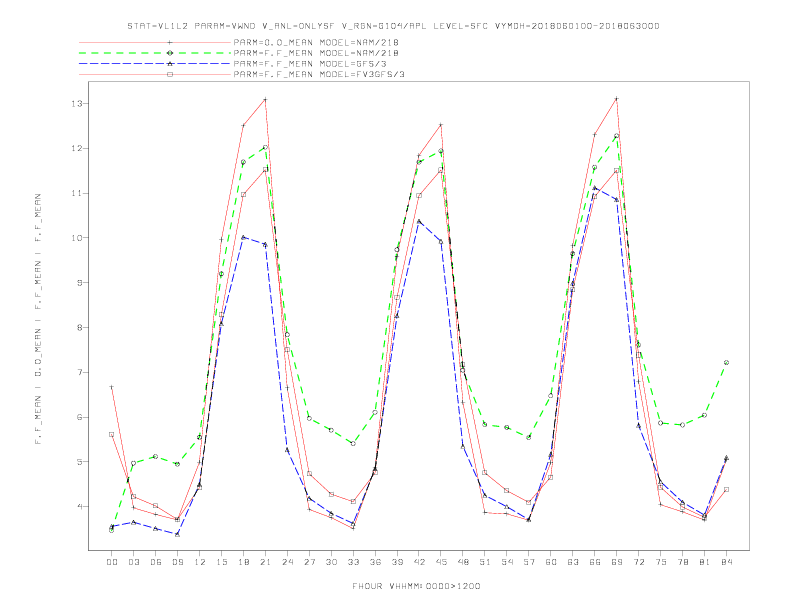Click x-axis tick label 00
The height and width of the screenshot is (612, 792).
(x=112, y=562)
